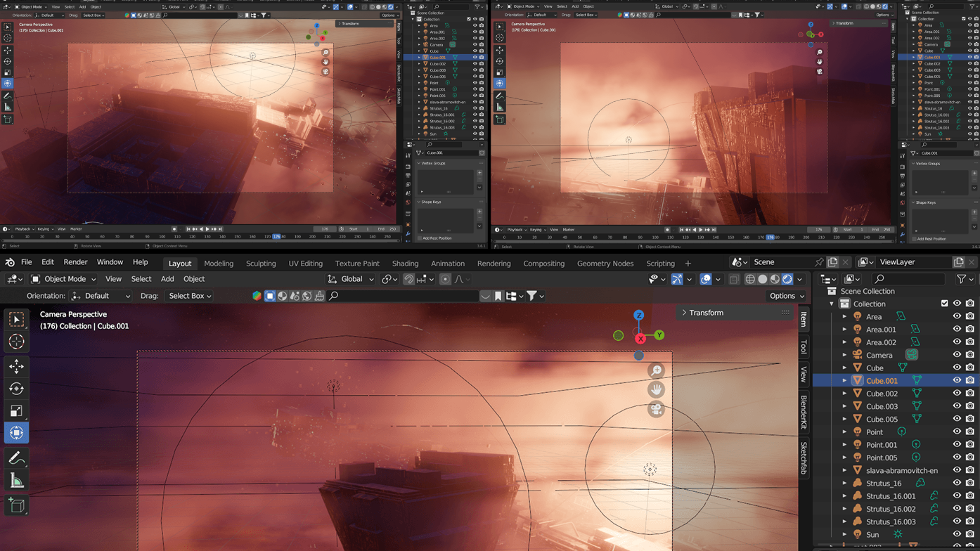
Task: Click the 3D Cursor tool in the bottom viewport
Action: (17, 342)
